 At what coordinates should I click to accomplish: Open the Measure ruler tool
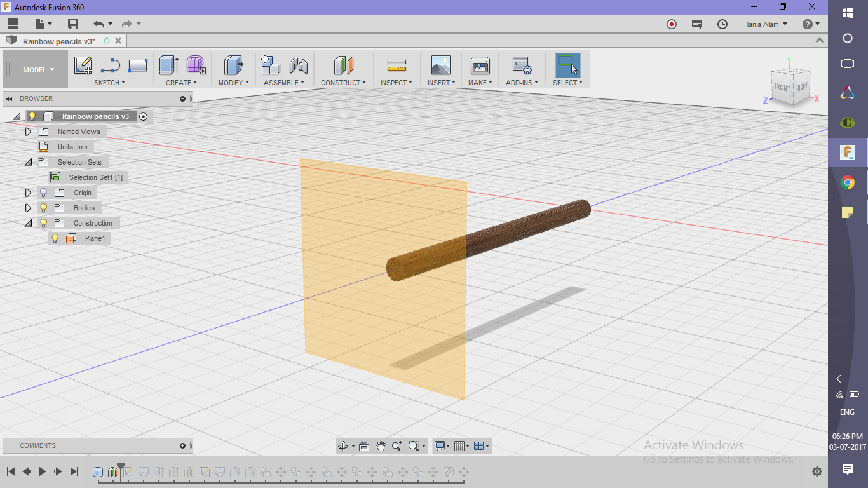pyautogui.click(x=397, y=65)
